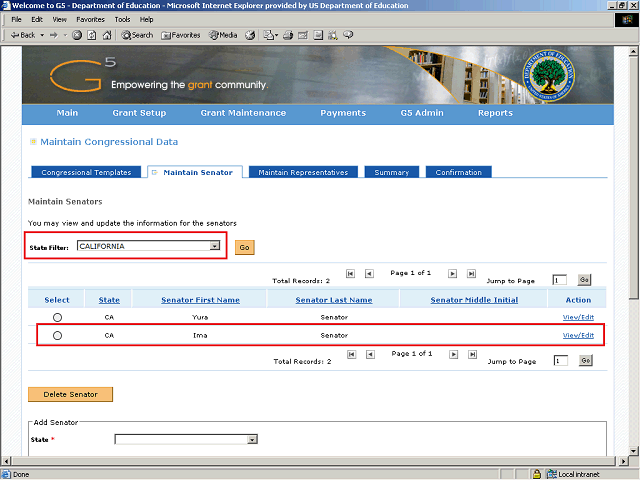Switch to the Summary tab
This screenshot has width=640, height=480.
(392, 172)
